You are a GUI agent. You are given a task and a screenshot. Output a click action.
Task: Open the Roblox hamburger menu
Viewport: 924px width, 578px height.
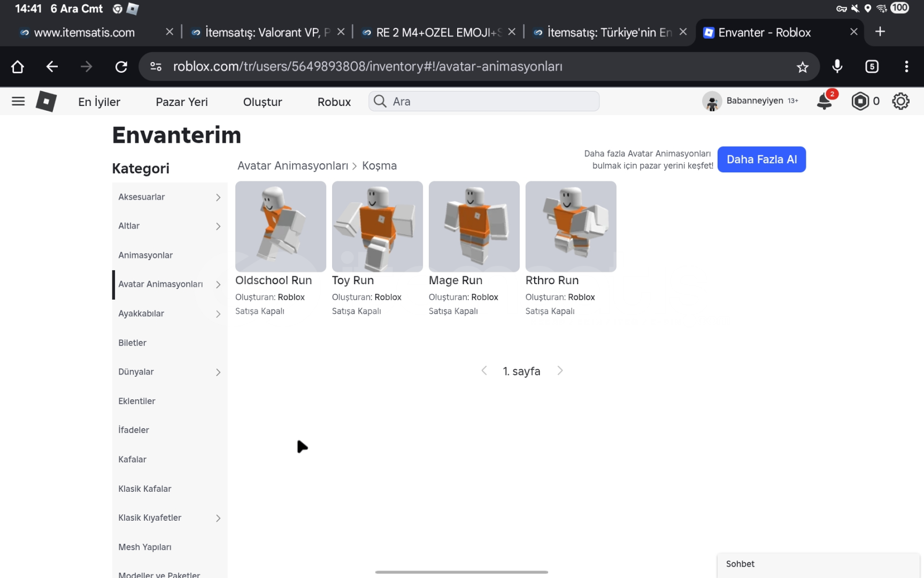click(x=18, y=101)
